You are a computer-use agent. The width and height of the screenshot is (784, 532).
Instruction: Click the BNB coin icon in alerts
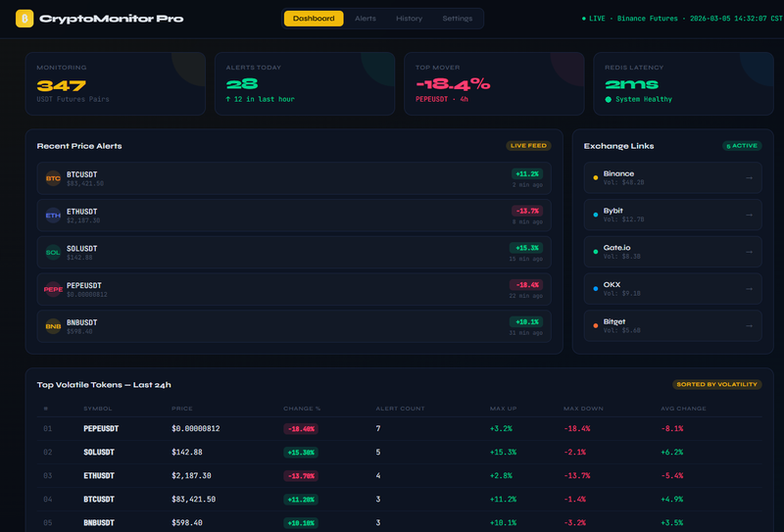(x=53, y=325)
